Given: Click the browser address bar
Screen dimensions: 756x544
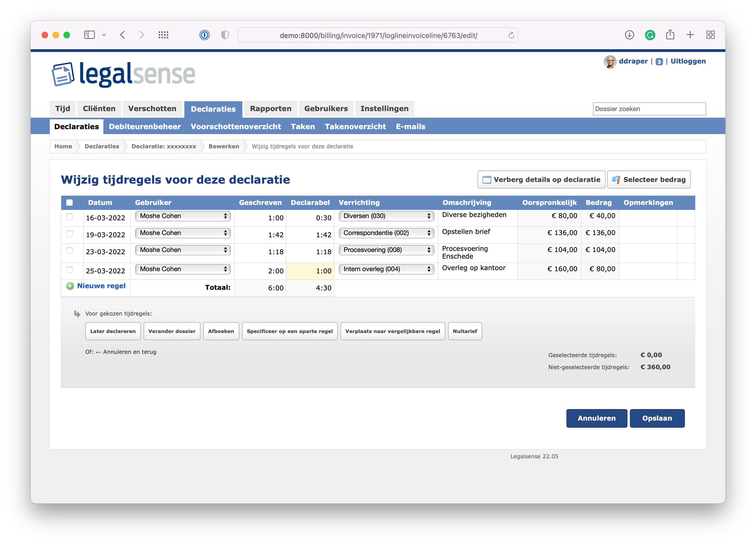Looking at the screenshot, I should (378, 35).
